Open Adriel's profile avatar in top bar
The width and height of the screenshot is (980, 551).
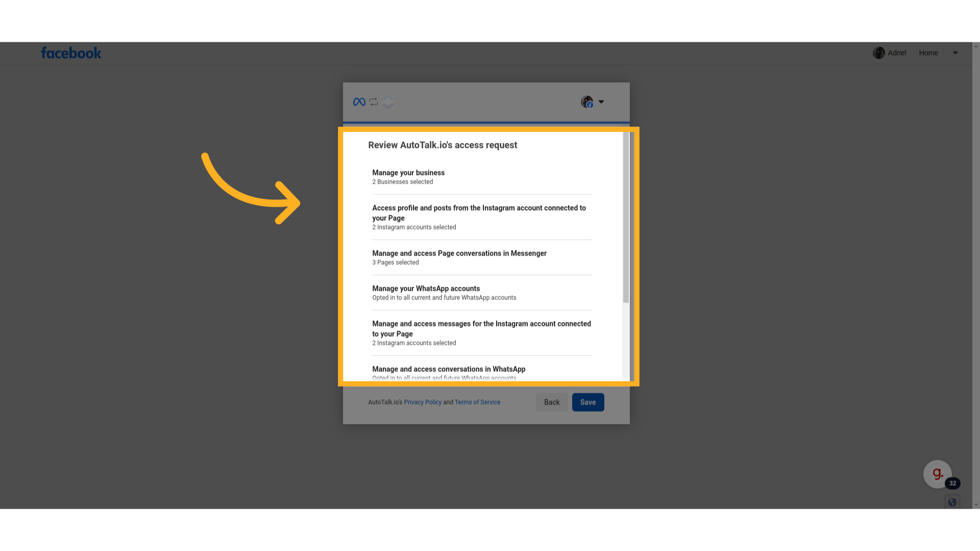(878, 53)
